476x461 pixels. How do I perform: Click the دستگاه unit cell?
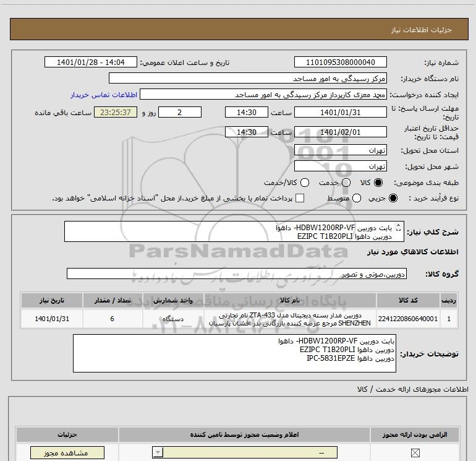[x=173, y=319]
